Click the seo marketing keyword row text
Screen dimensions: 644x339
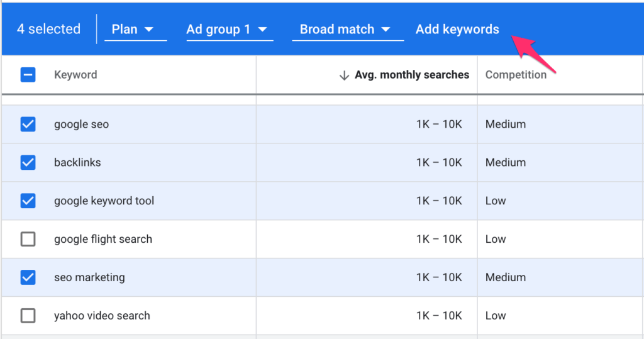pyautogui.click(x=89, y=277)
